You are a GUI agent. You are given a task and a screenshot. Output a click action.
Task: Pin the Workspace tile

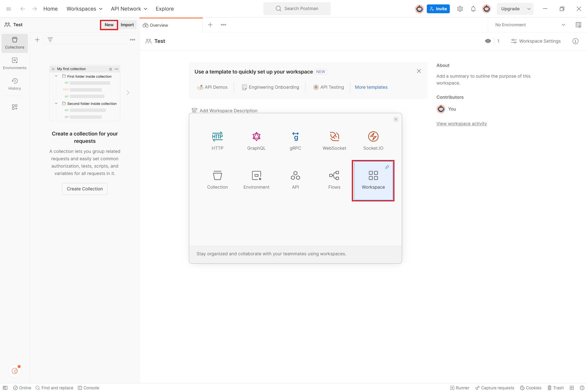pos(387,167)
